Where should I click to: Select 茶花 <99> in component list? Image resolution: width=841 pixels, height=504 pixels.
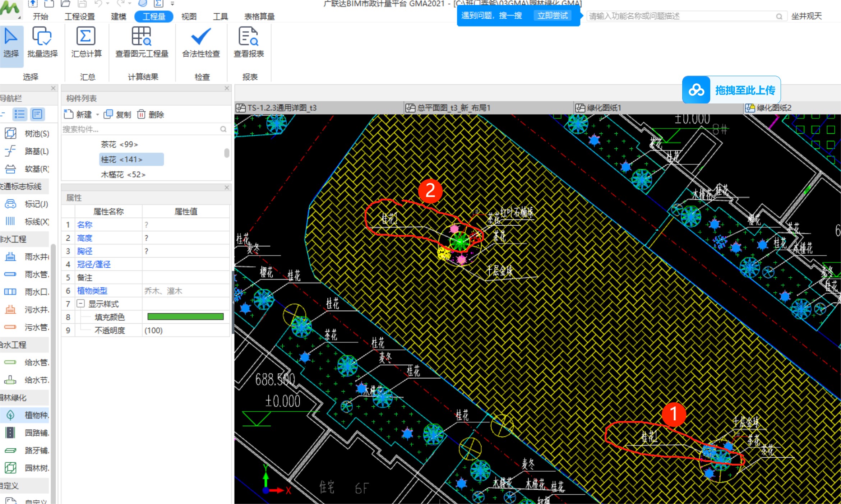coord(119,144)
